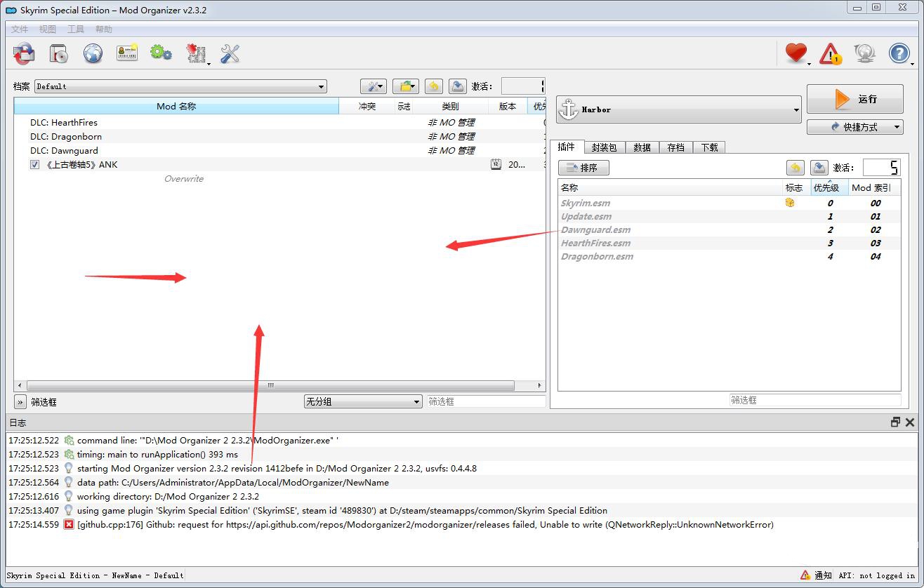The image size is (924, 588).
Task: Click the status bar notification warning icon
Action: 805,575
